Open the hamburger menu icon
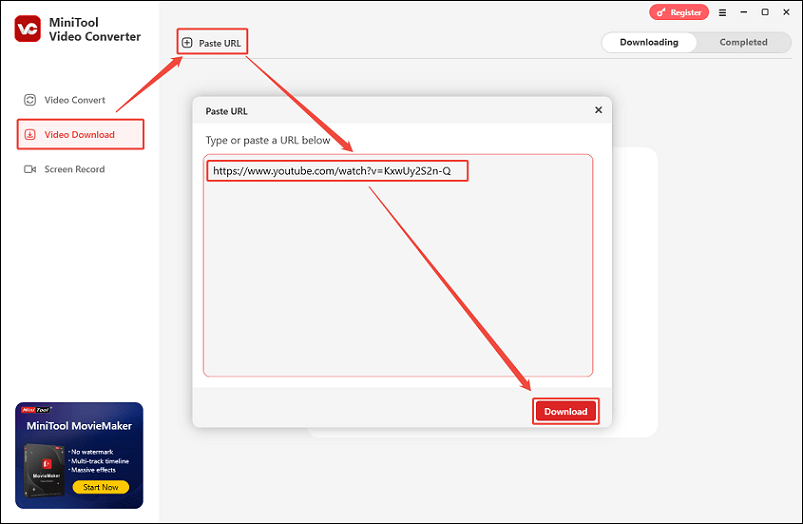This screenshot has width=803, height=524. click(x=722, y=12)
